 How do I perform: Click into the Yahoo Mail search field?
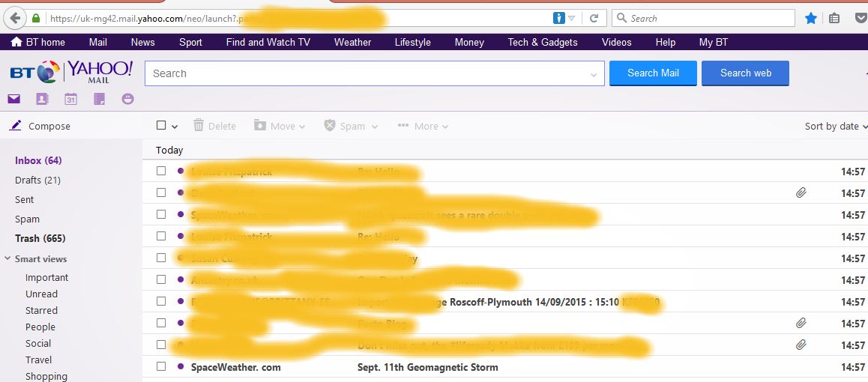[367, 73]
